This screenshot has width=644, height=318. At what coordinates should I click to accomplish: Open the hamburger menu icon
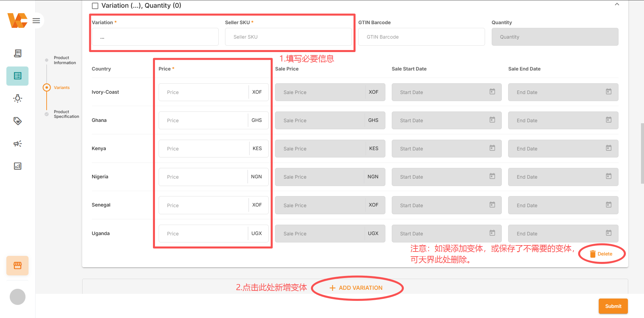coord(36,21)
